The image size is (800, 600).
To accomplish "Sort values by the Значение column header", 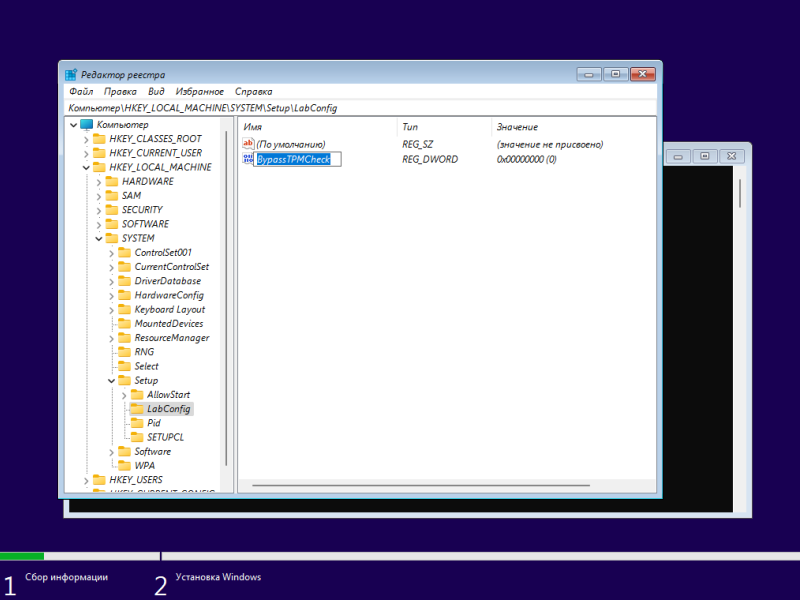I will click(573, 127).
